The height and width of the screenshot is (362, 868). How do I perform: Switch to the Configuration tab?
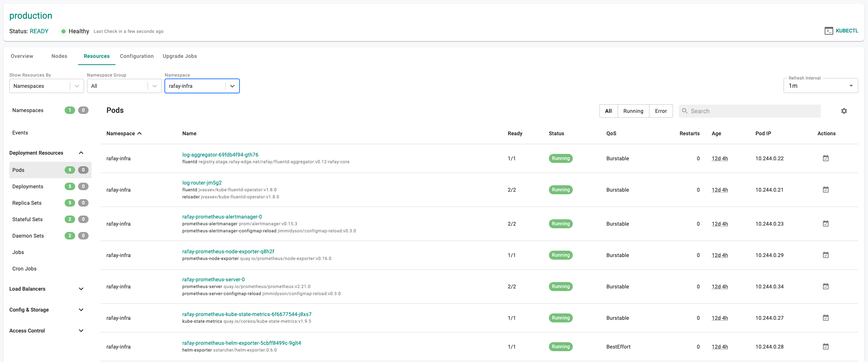tap(136, 56)
